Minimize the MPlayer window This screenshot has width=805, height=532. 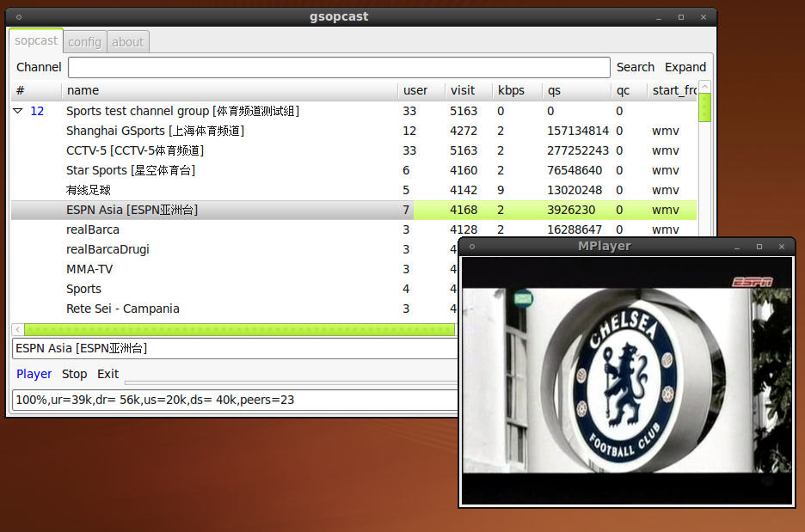[737, 247]
